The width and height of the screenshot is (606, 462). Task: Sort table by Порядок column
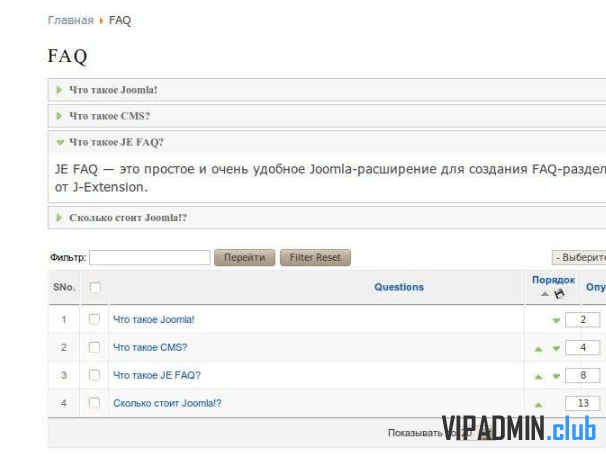(553, 280)
